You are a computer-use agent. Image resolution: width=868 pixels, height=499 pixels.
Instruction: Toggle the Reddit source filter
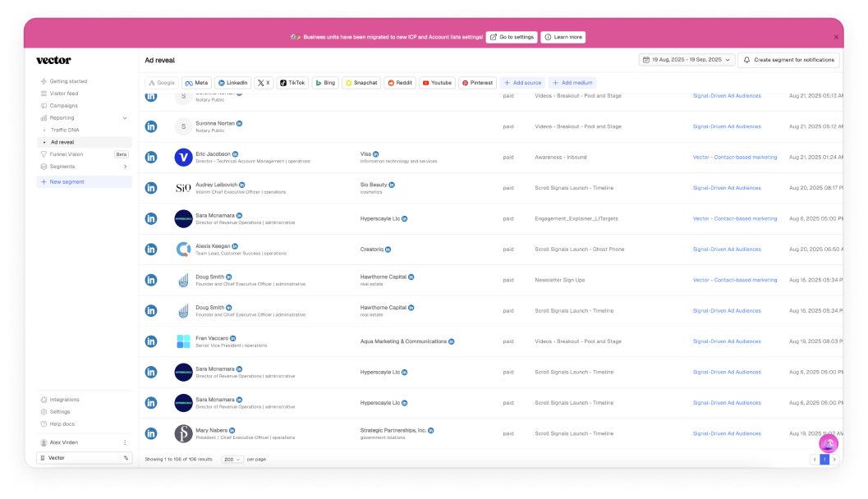[400, 83]
